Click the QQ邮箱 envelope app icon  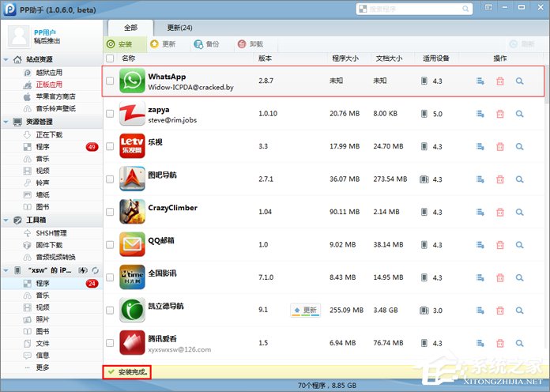point(132,244)
